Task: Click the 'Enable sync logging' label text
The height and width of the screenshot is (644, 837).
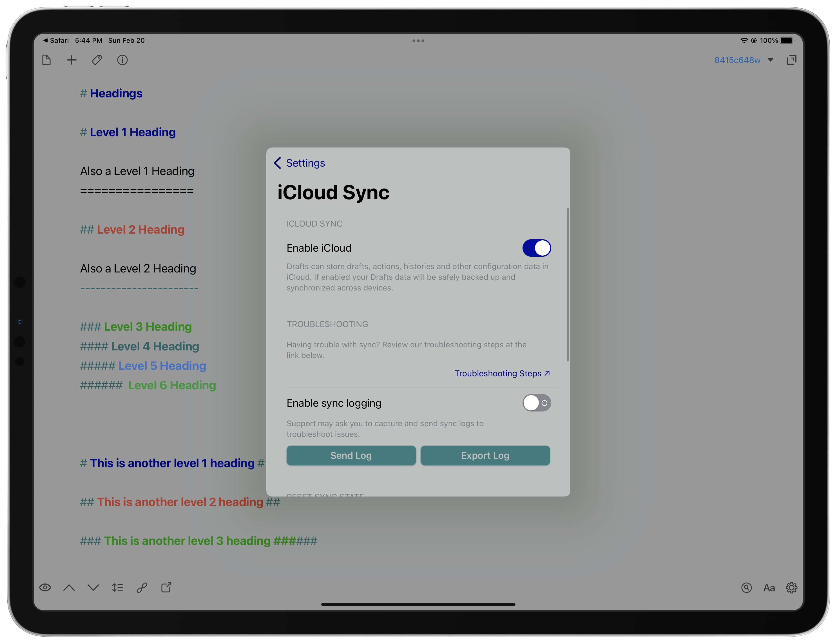Action: click(x=334, y=403)
